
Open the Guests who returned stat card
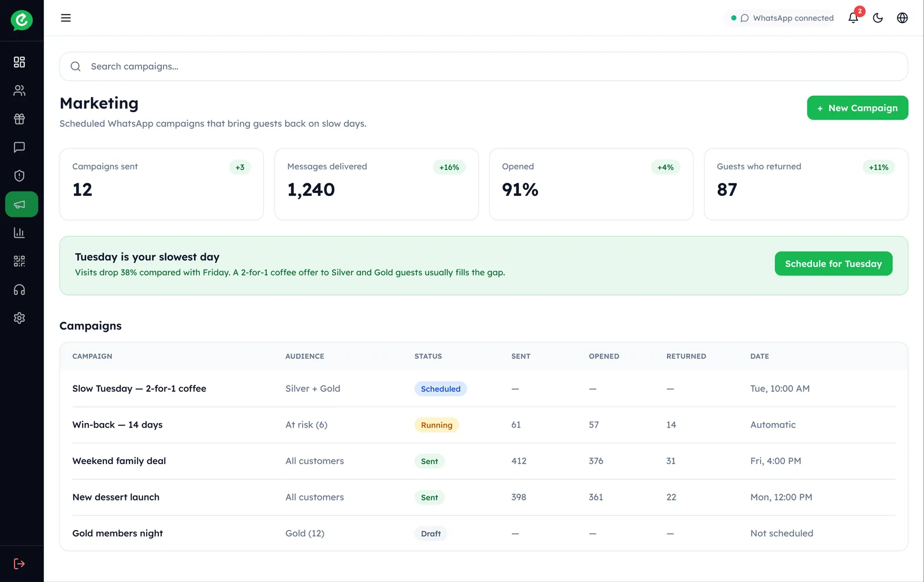point(806,184)
